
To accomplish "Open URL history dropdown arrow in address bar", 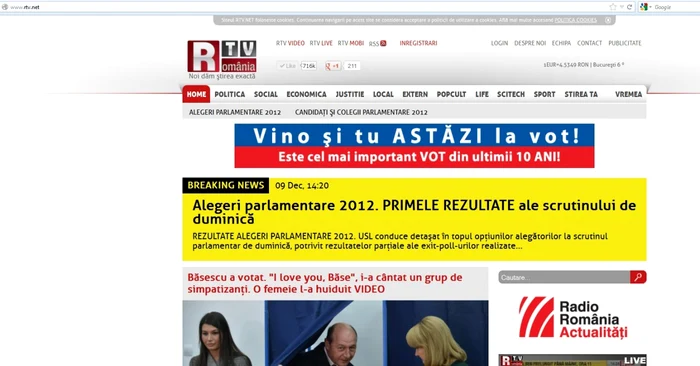I will click(x=621, y=7).
